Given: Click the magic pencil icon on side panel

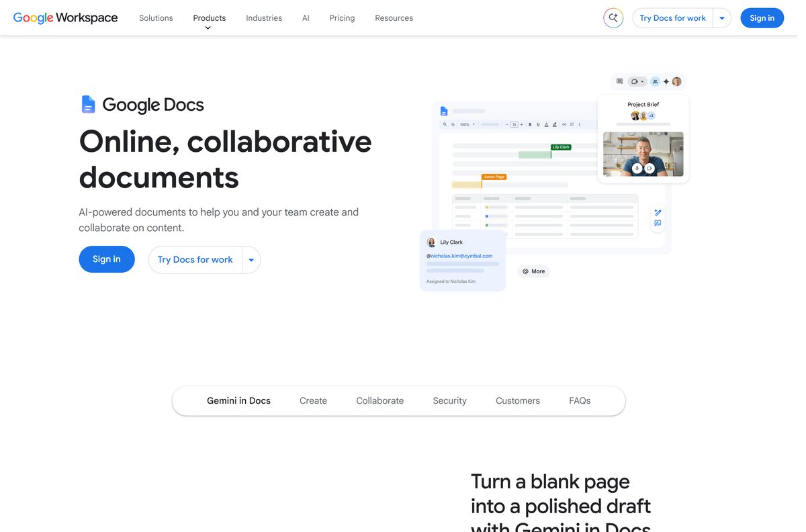Looking at the screenshot, I should 658,213.
